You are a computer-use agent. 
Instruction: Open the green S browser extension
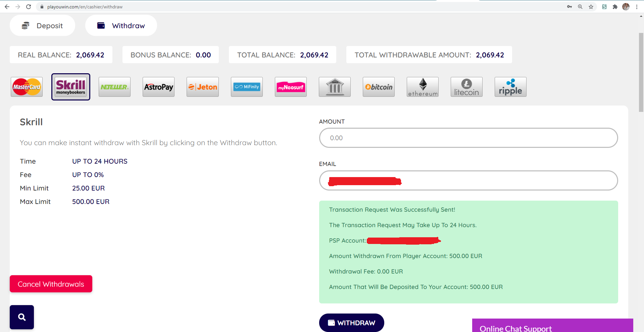point(604,7)
